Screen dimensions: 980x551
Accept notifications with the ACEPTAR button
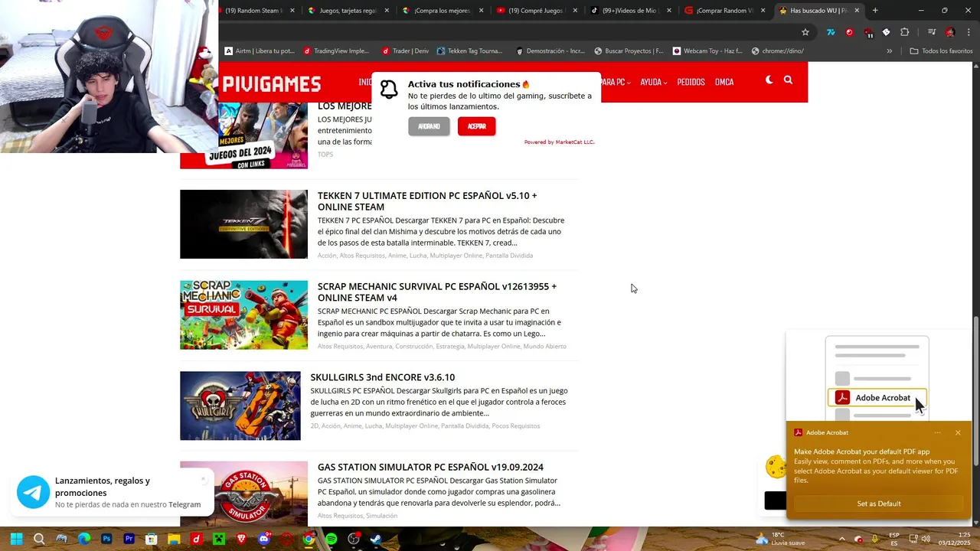click(x=476, y=126)
